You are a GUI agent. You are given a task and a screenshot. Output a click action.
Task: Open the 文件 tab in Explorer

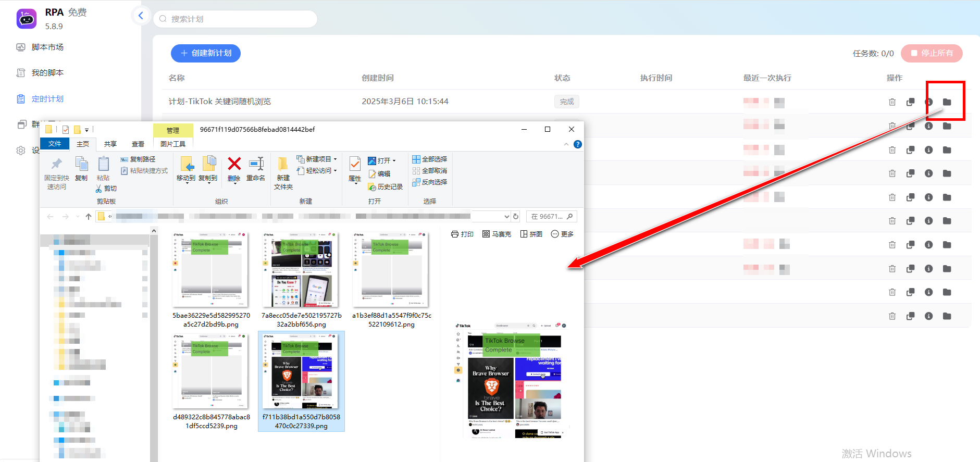(x=55, y=144)
